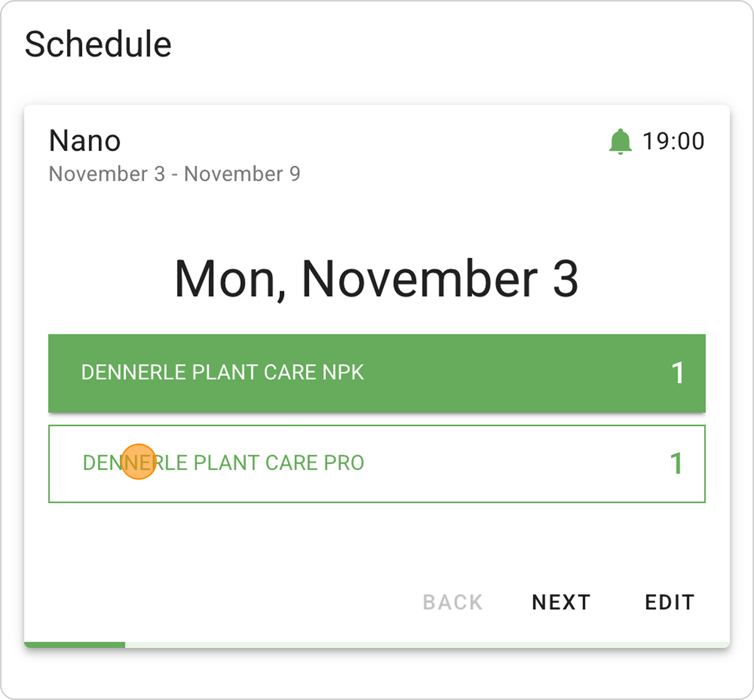
Task: Click the November 3 start date in subtitle
Action: click(x=107, y=174)
